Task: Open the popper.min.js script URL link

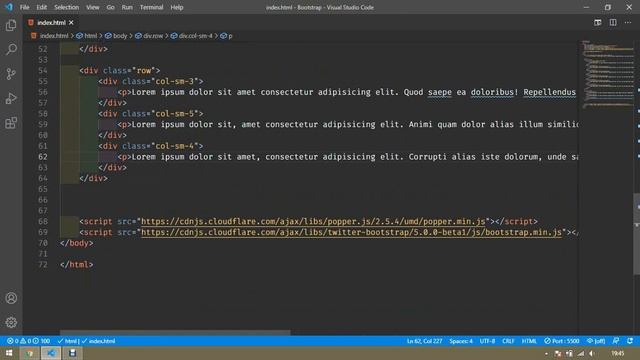Action: (313, 221)
